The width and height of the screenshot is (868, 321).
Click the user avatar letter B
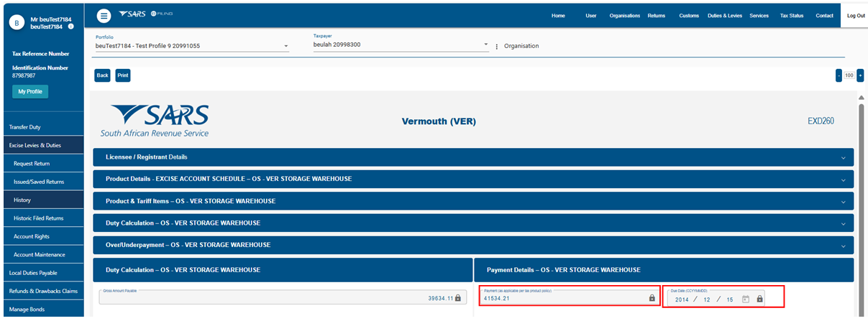pos(17,23)
